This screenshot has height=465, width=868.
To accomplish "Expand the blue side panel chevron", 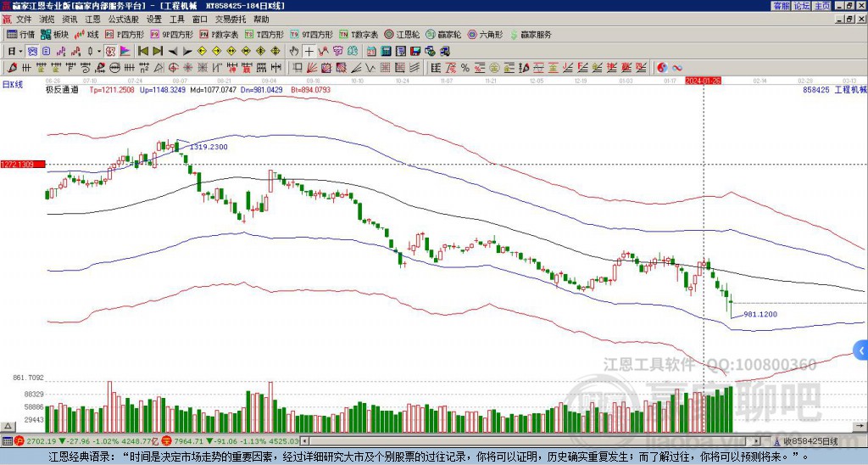I will (862, 350).
